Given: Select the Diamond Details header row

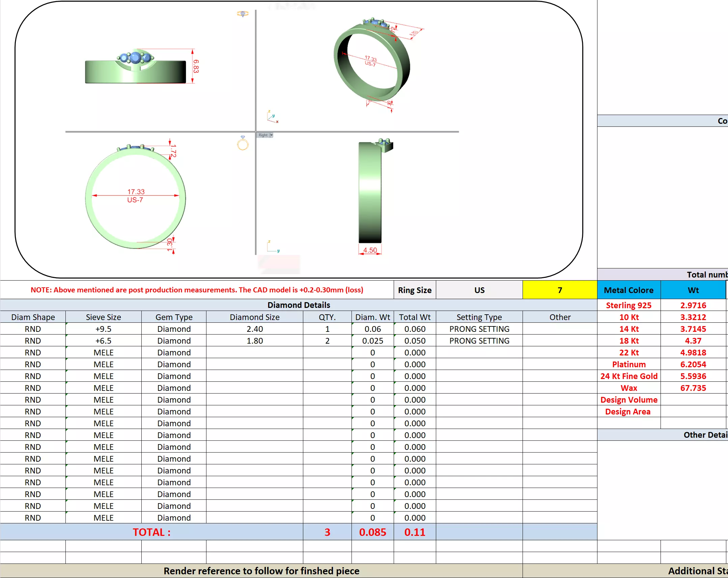Looking at the screenshot, I should (x=299, y=305).
